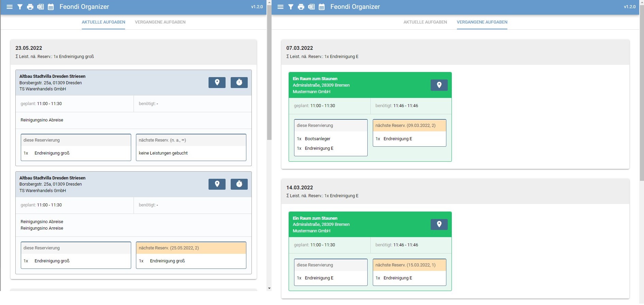The height and width of the screenshot is (305, 644).
Task: Start timer on card with 'keine Leistungen gebucht'
Action: point(239,82)
